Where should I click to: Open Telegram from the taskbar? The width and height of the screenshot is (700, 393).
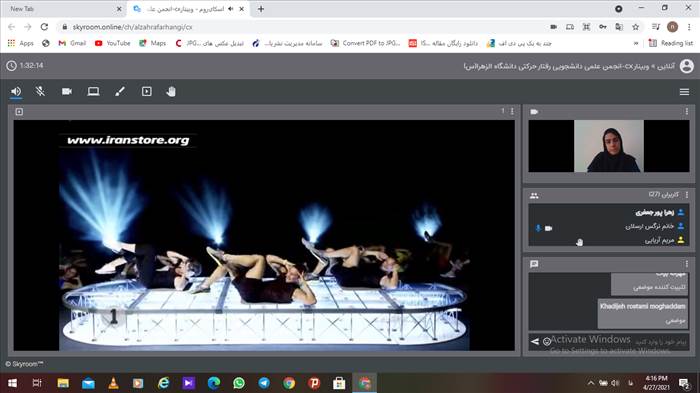(x=264, y=383)
